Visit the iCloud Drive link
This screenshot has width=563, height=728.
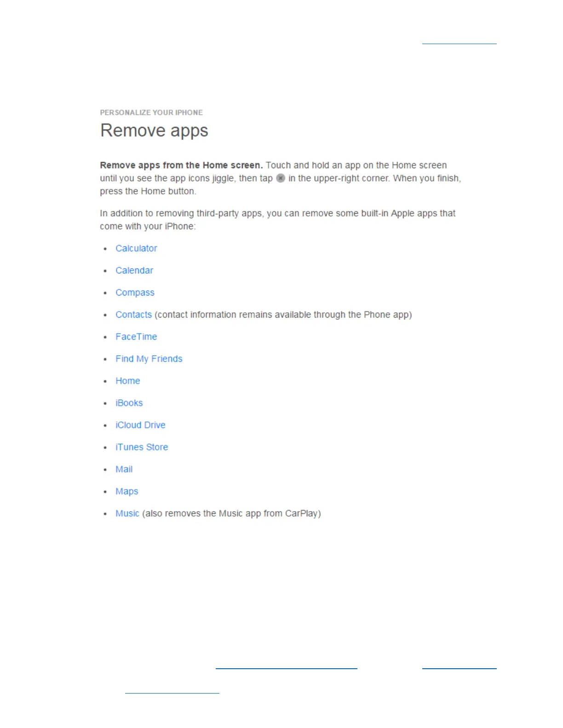tap(140, 425)
